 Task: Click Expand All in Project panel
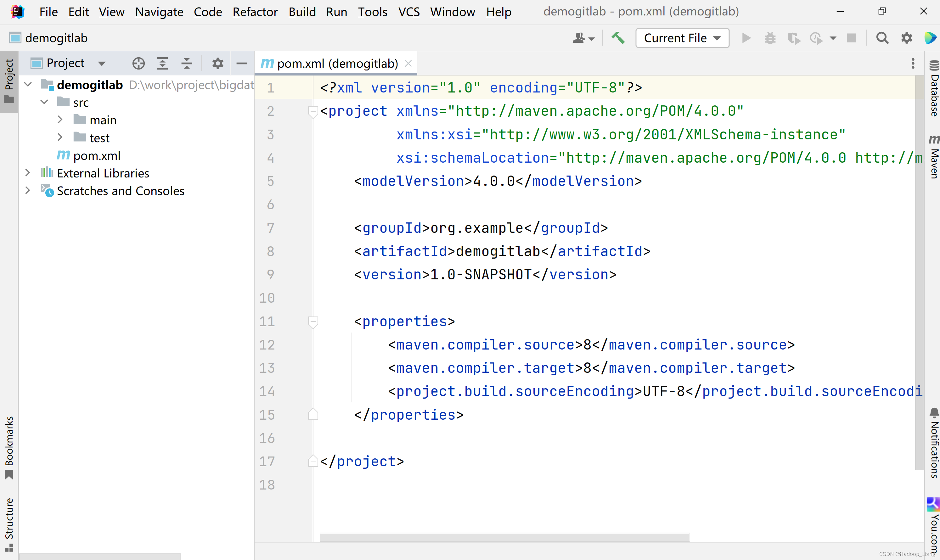pos(162,64)
